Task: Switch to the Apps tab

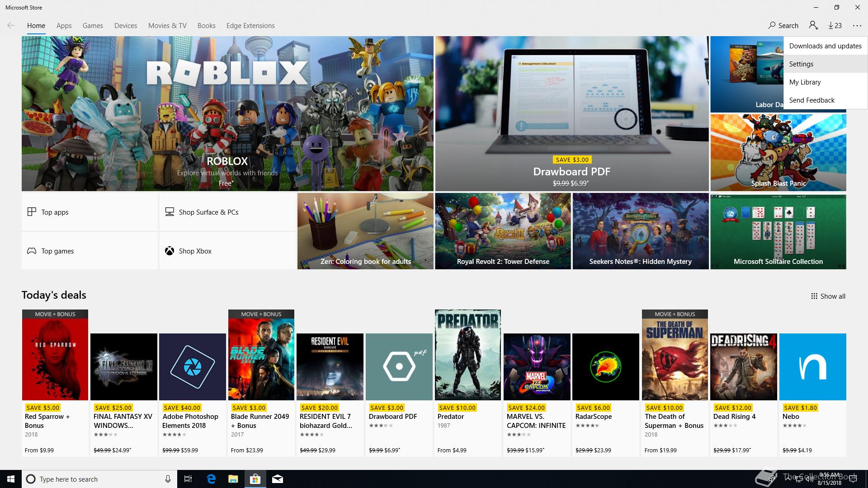Action: point(64,26)
